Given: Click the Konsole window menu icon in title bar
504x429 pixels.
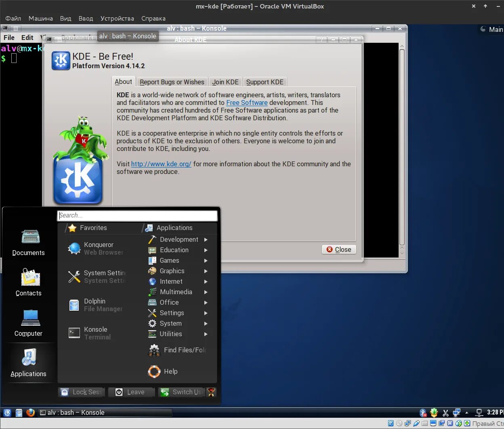Looking at the screenshot, I should (5, 28).
